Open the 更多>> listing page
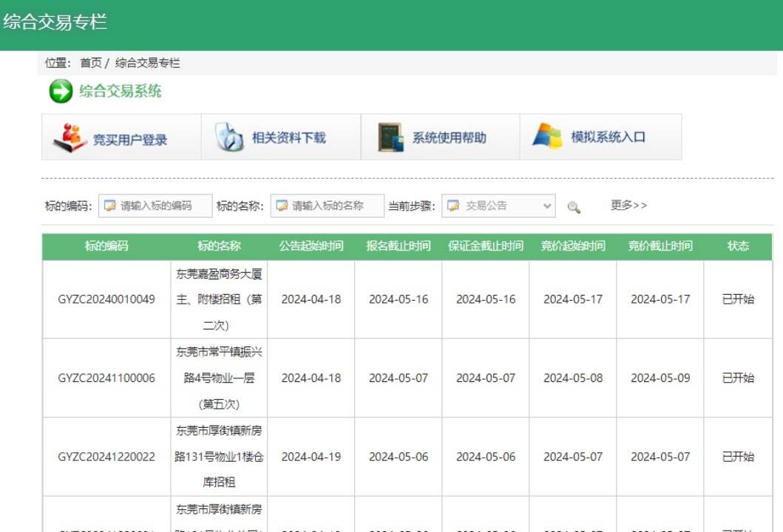 [x=628, y=205]
